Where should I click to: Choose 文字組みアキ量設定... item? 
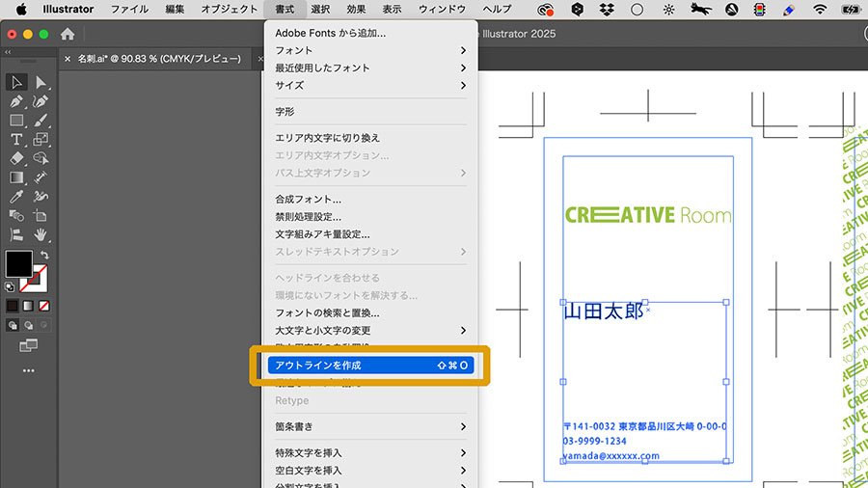coord(370,234)
